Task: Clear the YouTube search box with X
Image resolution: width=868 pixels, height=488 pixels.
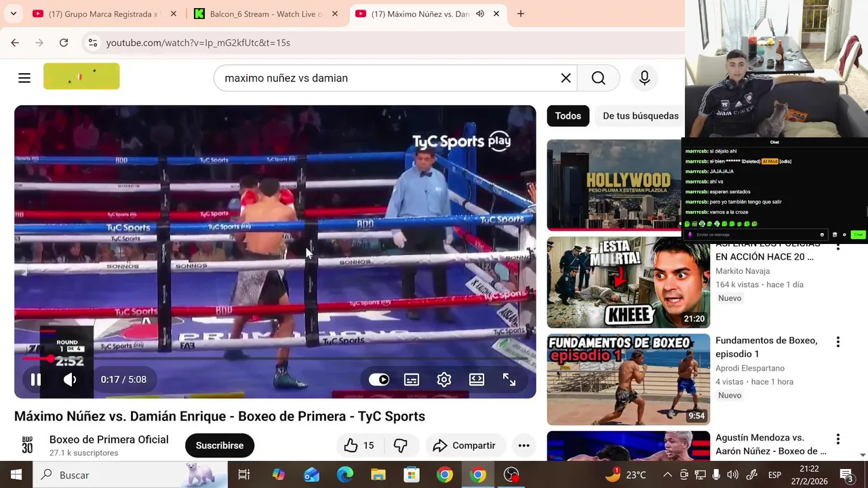Action: tap(566, 78)
